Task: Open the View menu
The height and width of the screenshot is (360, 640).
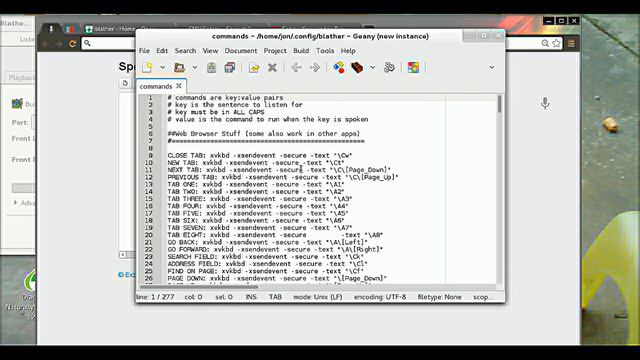Action: 210,51
